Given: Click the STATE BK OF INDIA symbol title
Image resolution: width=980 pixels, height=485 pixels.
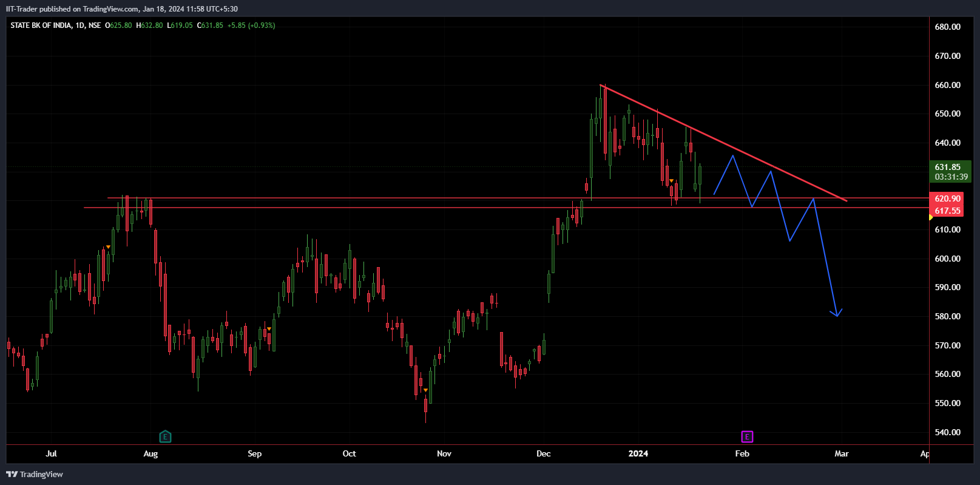Looking at the screenshot, I should coord(41,25).
